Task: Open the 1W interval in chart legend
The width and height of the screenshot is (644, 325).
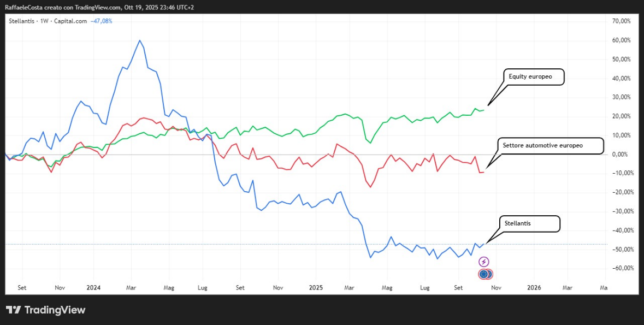Action: (46, 21)
